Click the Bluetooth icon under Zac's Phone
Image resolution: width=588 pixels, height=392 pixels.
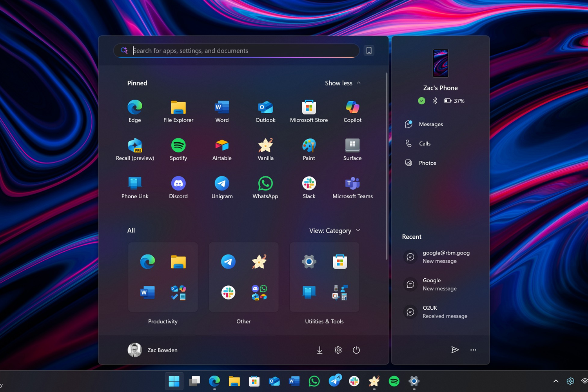tap(434, 101)
